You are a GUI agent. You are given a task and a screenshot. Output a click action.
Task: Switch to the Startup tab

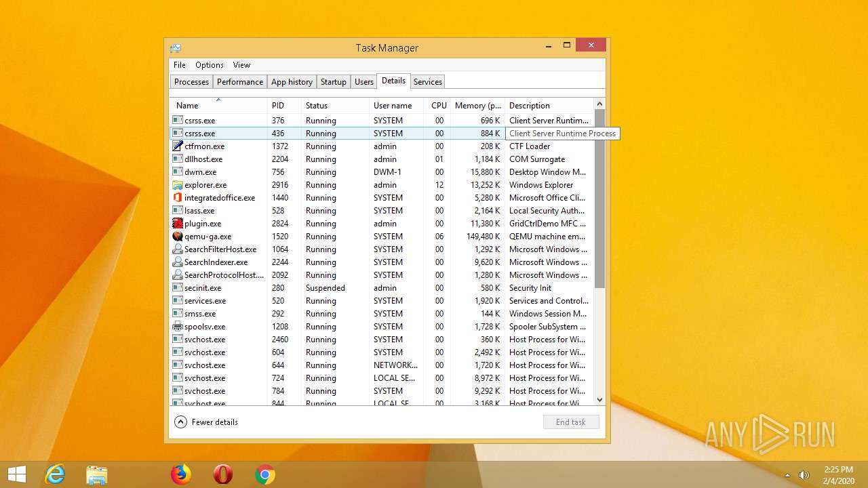(x=334, y=82)
